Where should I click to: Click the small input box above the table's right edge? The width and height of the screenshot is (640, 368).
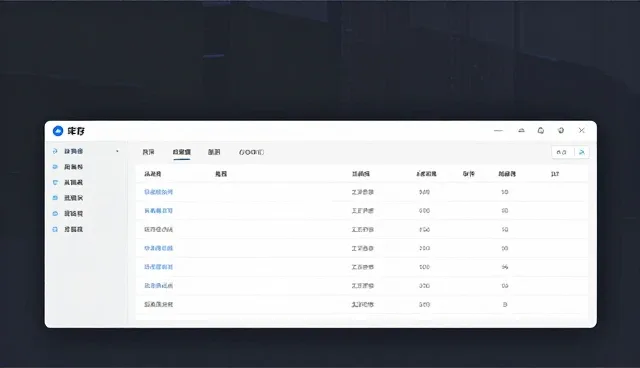click(562, 152)
